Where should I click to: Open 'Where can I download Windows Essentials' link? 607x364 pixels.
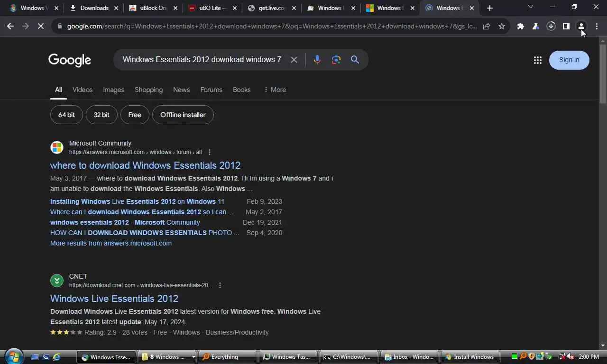click(142, 212)
